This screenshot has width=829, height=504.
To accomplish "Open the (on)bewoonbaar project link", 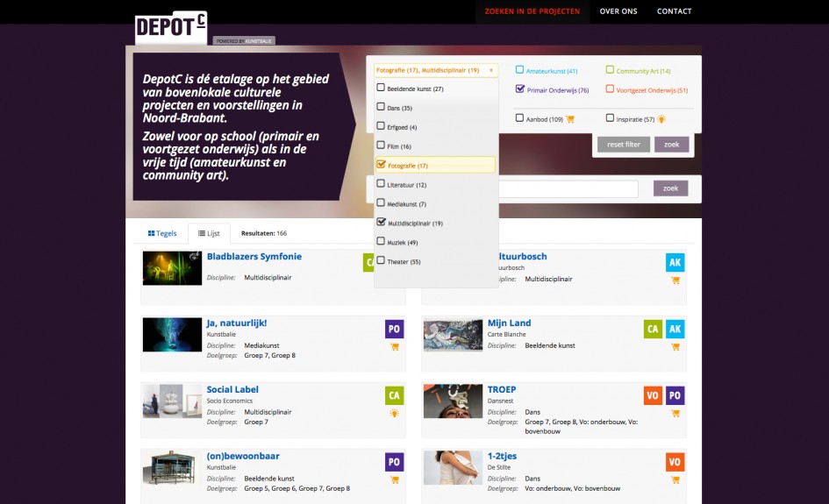I will [243, 457].
